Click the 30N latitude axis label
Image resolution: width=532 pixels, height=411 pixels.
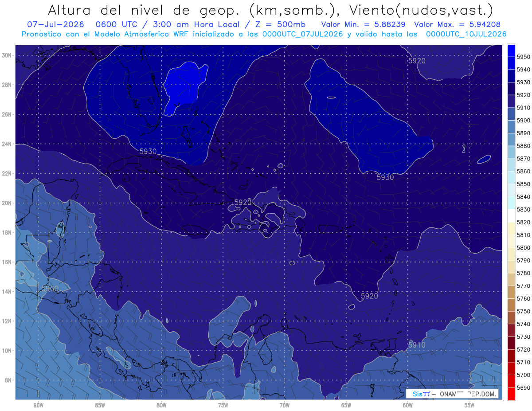(x=7, y=55)
